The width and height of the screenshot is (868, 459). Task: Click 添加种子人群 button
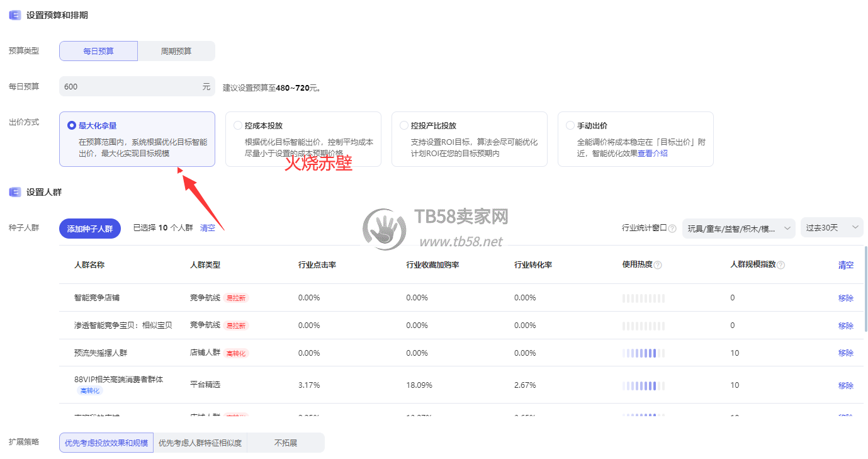pyautogui.click(x=90, y=229)
